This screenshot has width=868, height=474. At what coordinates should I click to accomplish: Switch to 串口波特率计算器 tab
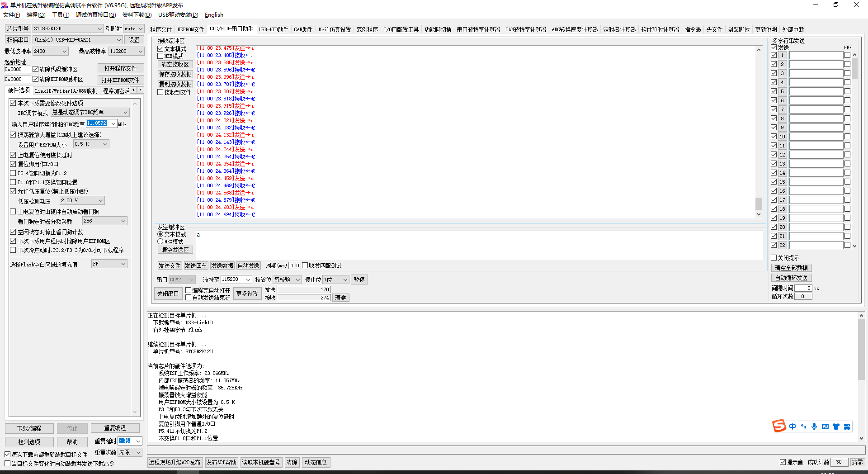click(478, 29)
